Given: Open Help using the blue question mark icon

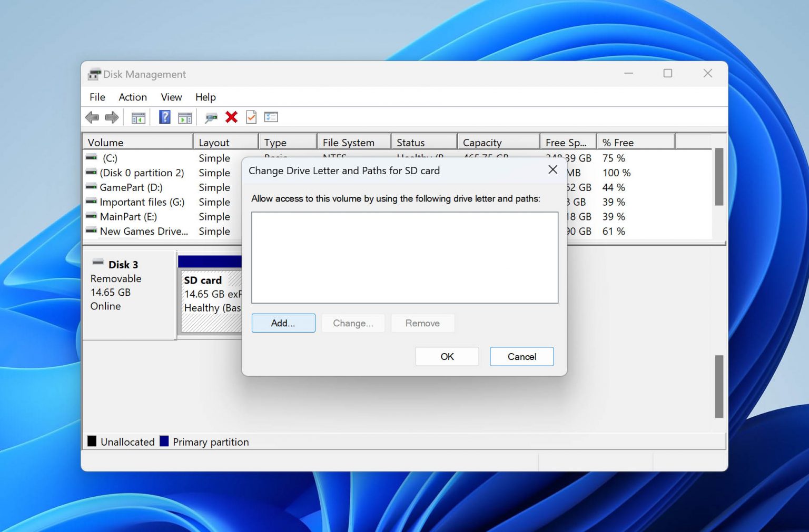Looking at the screenshot, I should point(164,117).
